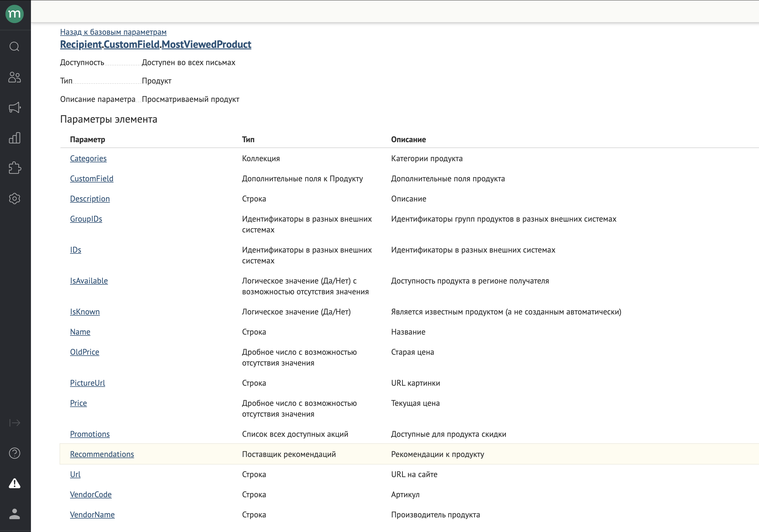Image resolution: width=759 pixels, height=532 pixels.
Task: Open the VendorCode parameter
Action: pos(91,495)
